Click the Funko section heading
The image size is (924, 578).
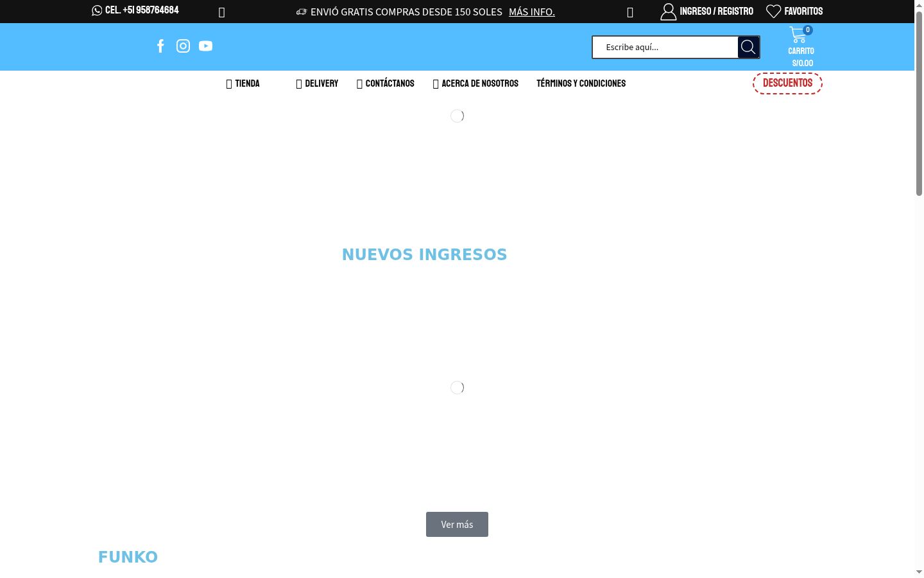click(128, 557)
